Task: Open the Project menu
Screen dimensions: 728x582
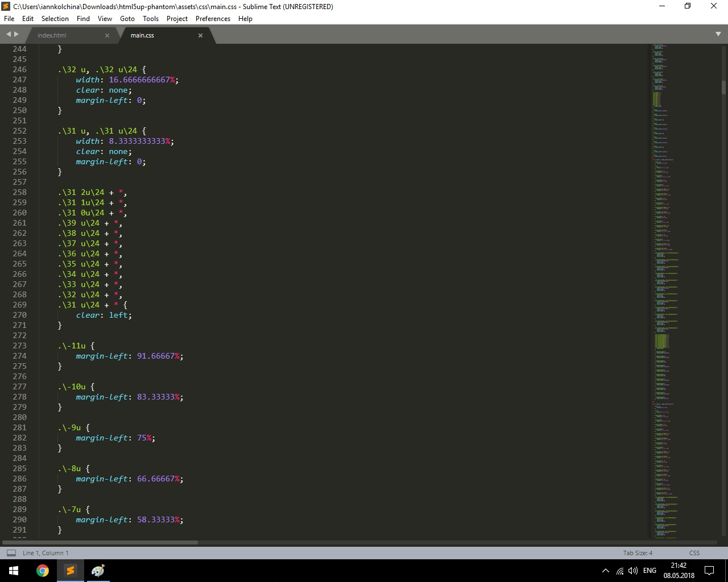Action: (x=177, y=18)
